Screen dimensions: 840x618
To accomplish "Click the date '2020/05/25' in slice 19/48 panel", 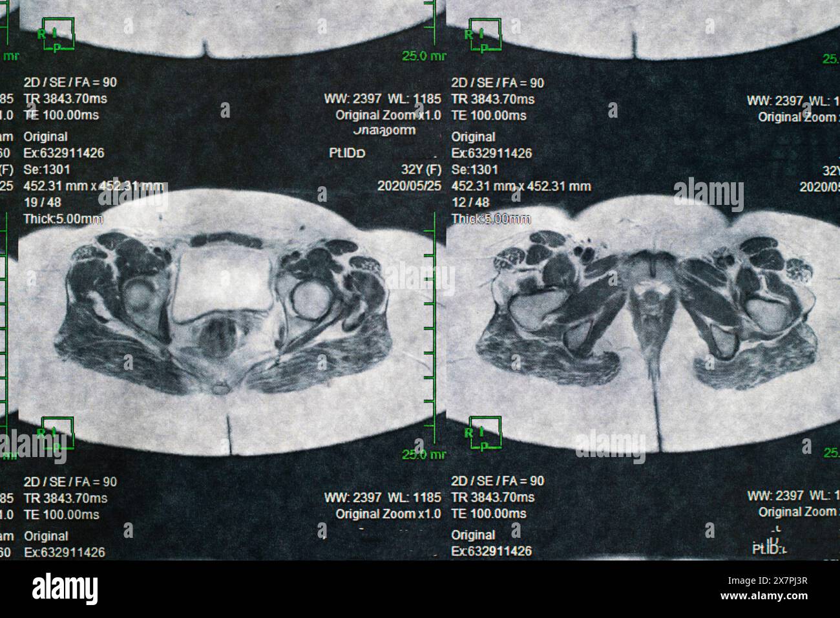I will click(410, 186).
